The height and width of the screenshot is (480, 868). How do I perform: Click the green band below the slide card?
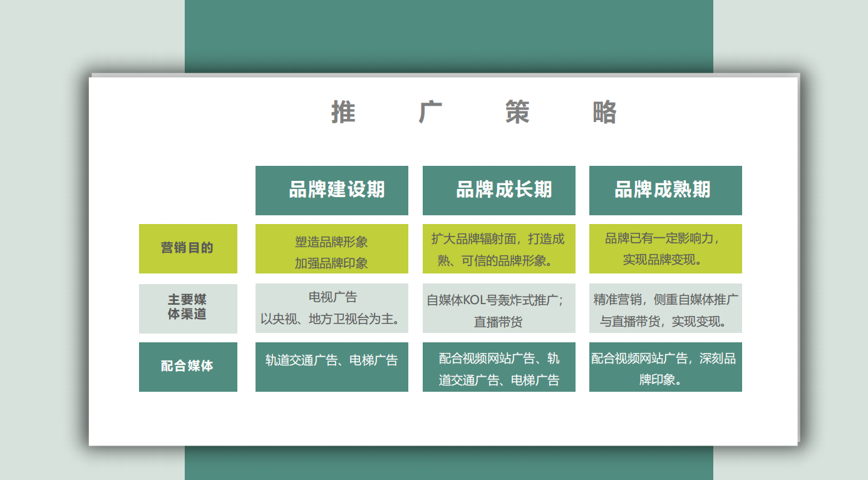(448, 464)
